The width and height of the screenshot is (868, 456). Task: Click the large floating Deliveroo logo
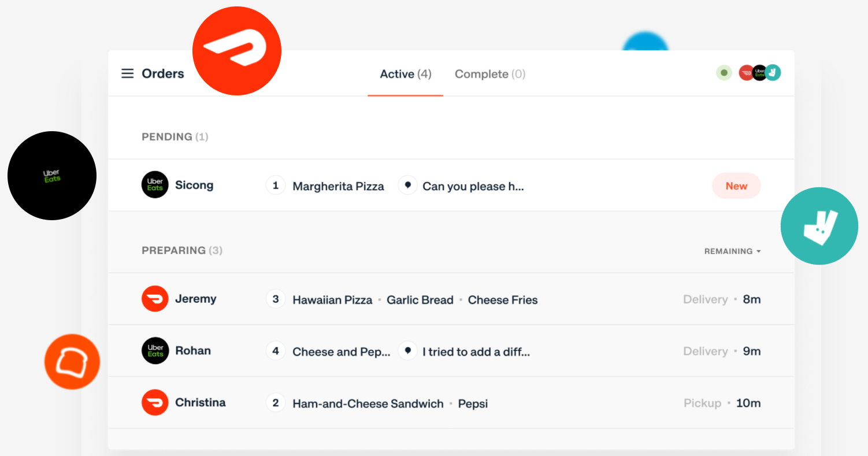point(819,226)
